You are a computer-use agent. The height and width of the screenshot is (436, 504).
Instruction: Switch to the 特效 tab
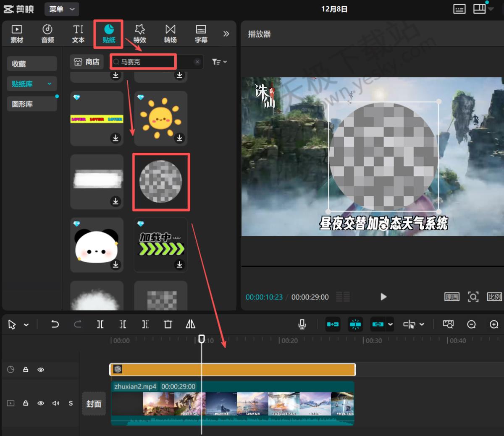coord(139,34)
